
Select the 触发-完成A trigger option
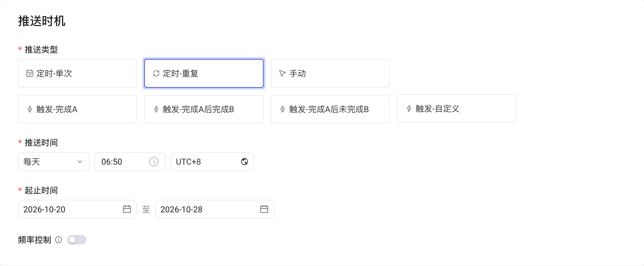(x=78, y=109)
